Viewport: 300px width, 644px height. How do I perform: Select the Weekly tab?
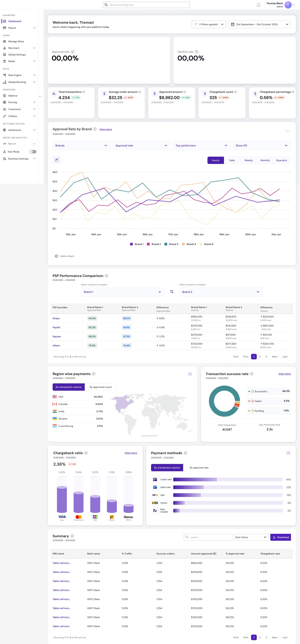249,160
